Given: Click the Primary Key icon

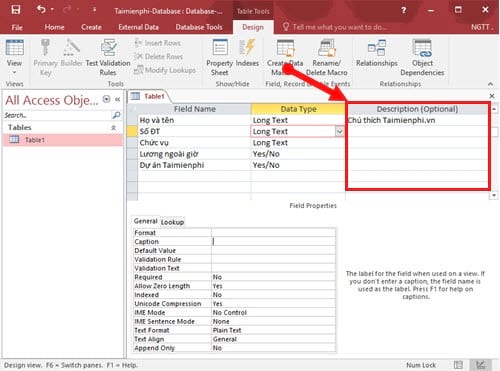Looking at the screenshot, I should 45,47.
